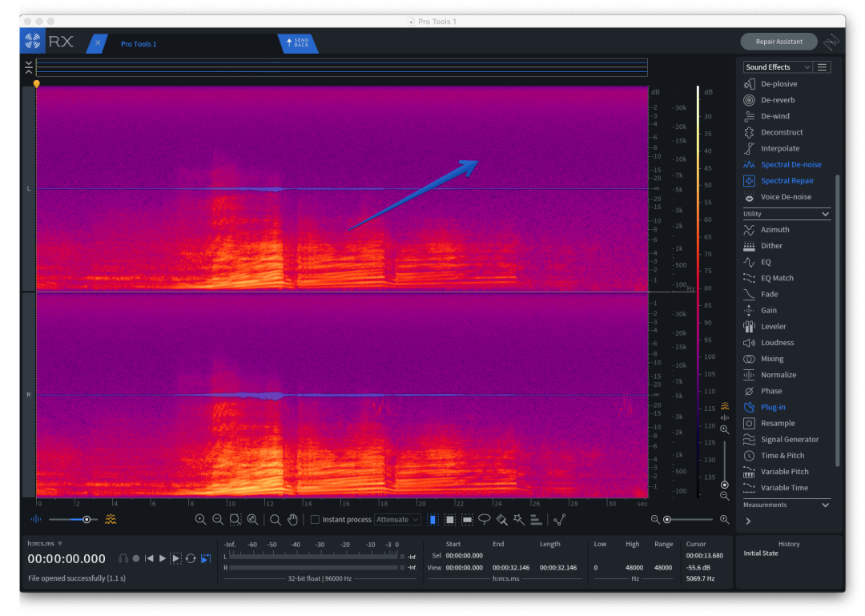Image resolution: width=865 pixels, height=616 pixels.
Task: Toggle the record button in transport
Action: point(136,558)
